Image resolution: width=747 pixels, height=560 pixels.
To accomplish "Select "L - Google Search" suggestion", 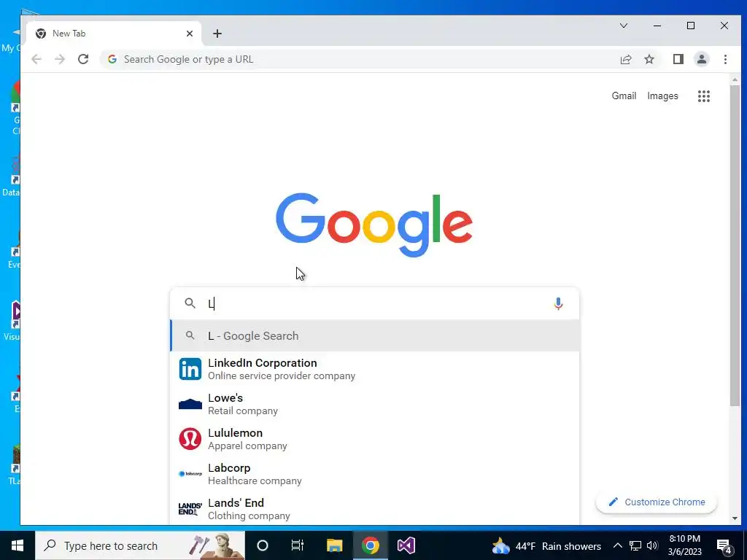I will (375, 335).
